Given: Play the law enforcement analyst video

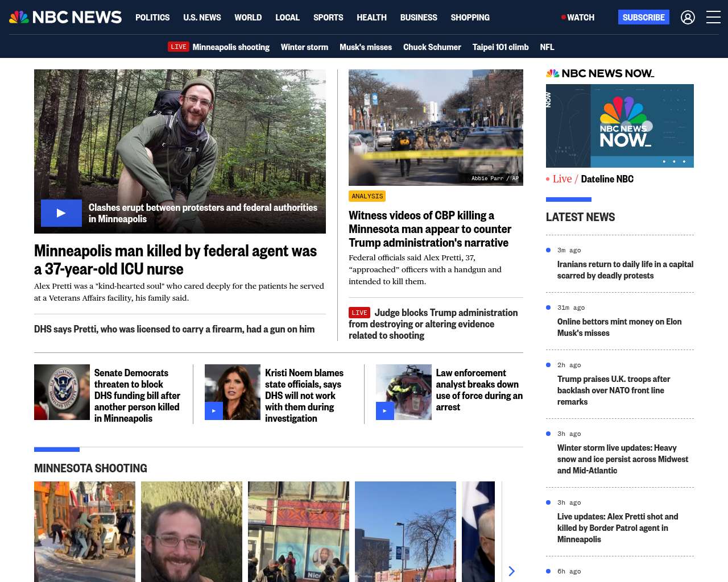Looking at the screenshot, I should [x=385, y=411].
